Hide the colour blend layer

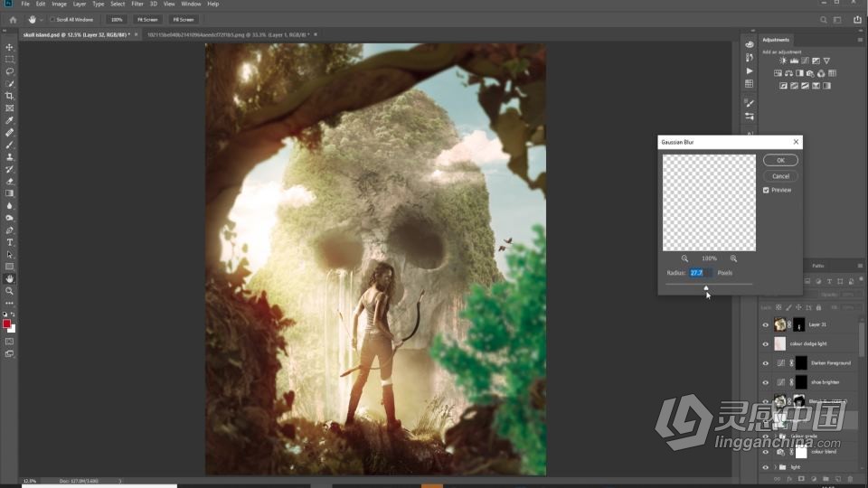[766, 452]
